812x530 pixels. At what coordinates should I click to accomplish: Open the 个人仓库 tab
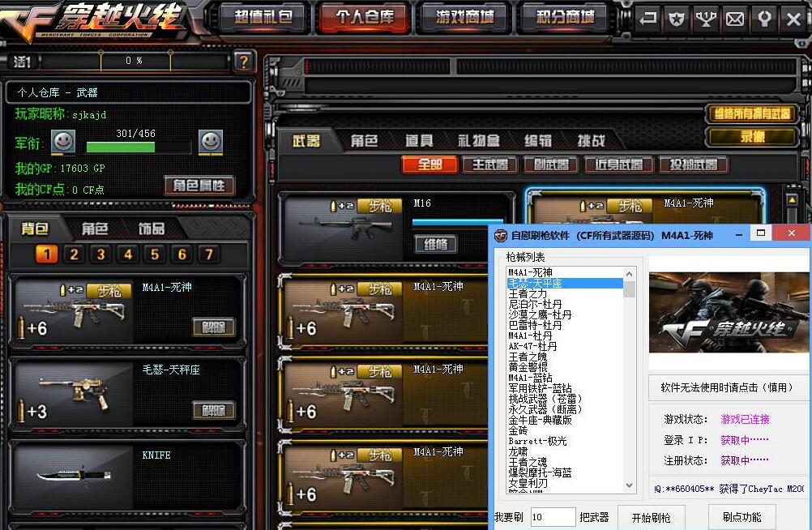point(365,17)
